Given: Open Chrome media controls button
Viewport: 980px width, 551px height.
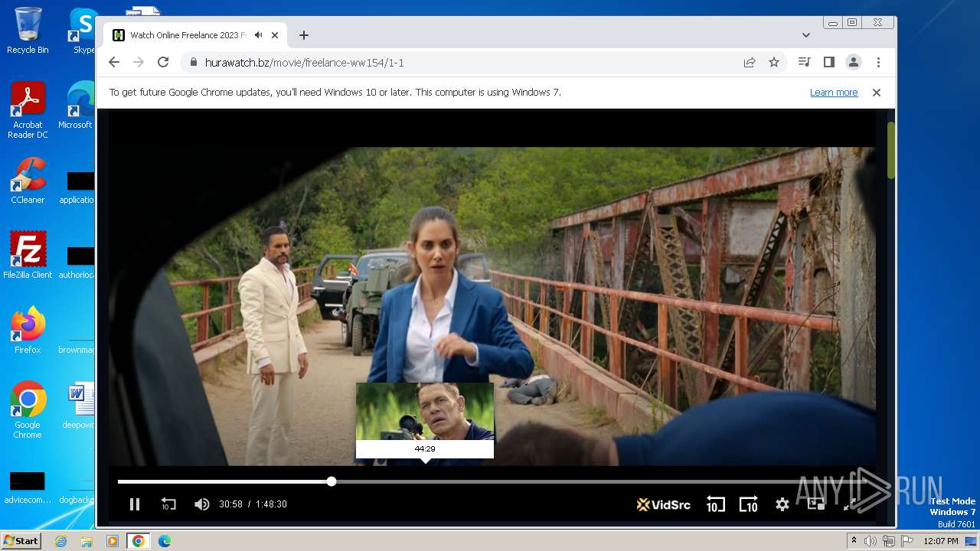Looking at the screenshot, I should pyautogui.click(x=804, y=63).
